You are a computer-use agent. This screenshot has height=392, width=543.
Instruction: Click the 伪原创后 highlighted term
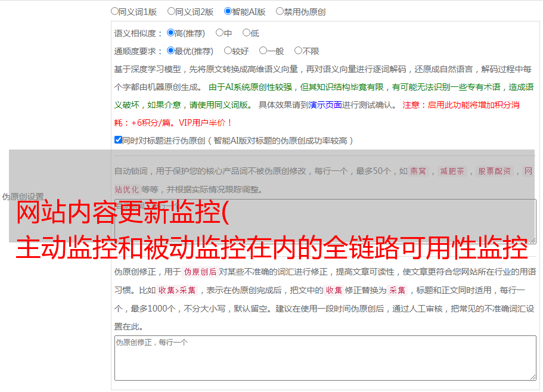pos(200,272)
